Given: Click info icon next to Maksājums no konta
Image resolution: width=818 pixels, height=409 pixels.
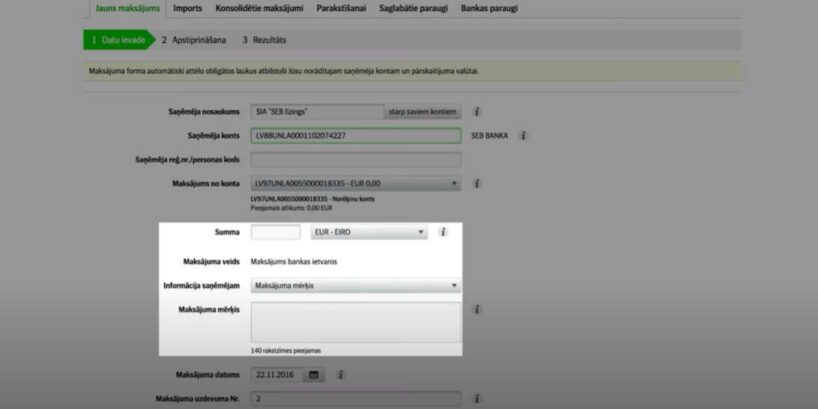Looking at the screenshot, I should tap(476, 184).
